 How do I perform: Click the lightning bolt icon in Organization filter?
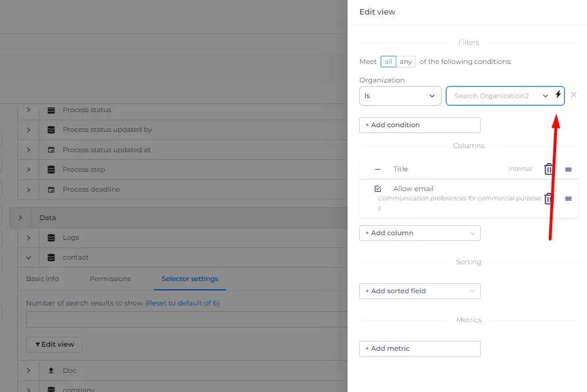(558, 94)
